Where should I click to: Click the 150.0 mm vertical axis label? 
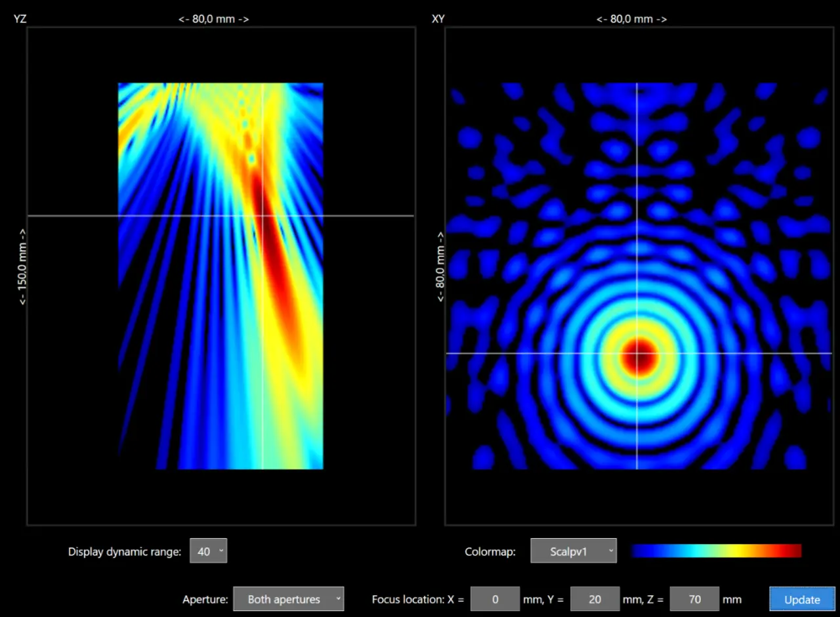[x=22, y=267]
